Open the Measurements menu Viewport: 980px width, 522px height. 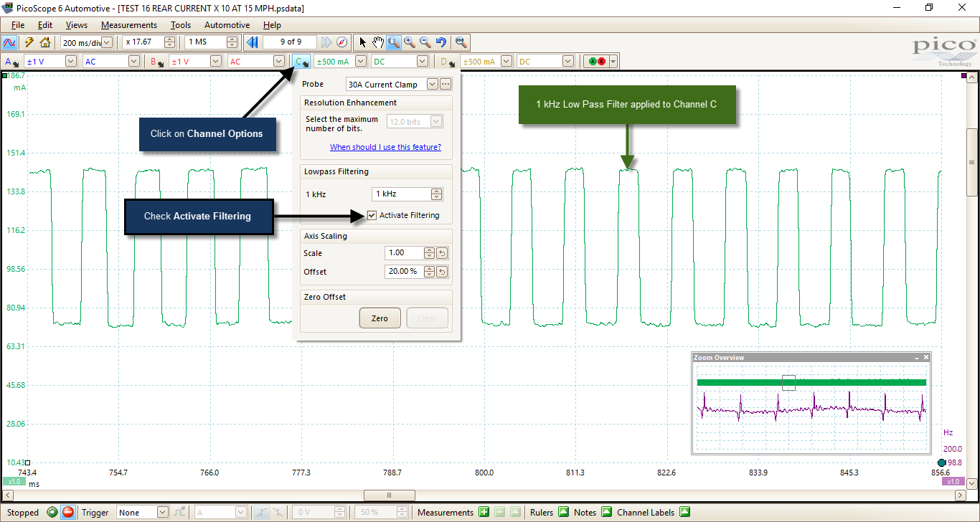pyautogui.click(x=128, y=25)
